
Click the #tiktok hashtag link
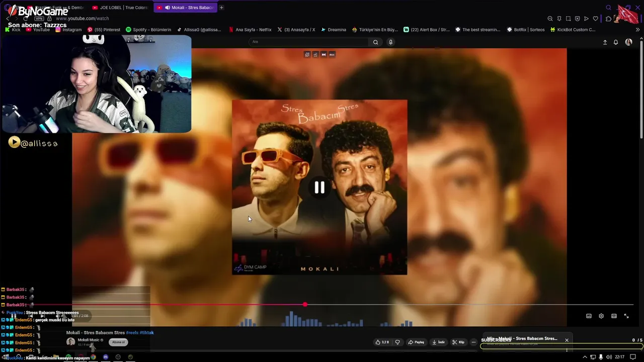pyautogui.click(x=146, y=332)
